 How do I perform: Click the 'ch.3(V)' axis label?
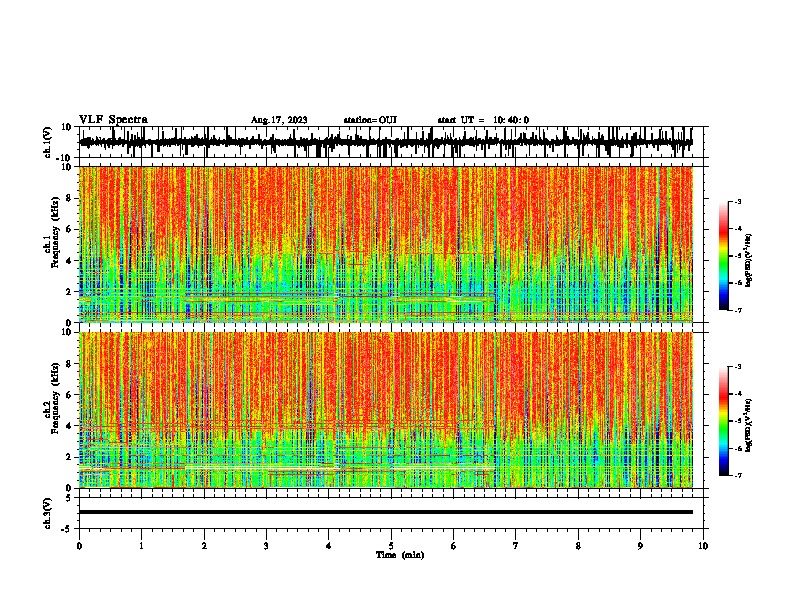coord(48,513)
